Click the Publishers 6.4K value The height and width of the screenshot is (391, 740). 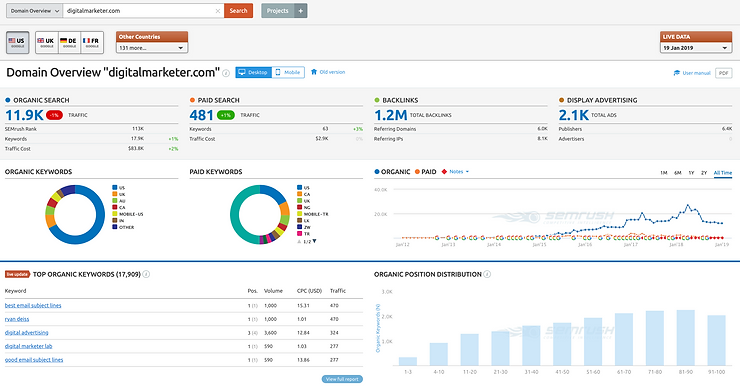[727, 128]
